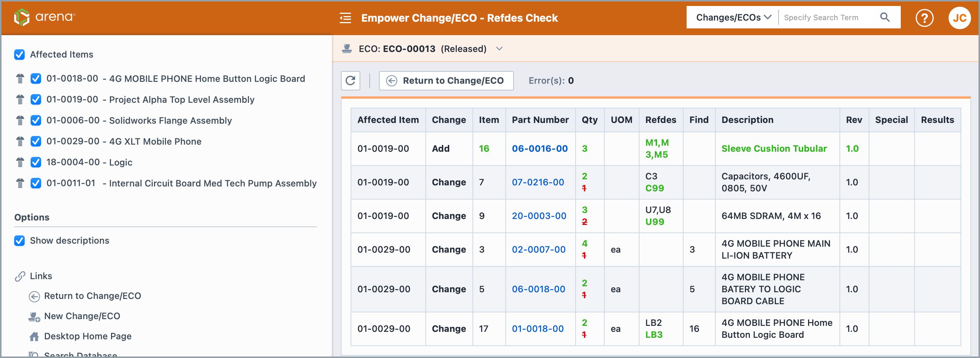Uncheck 01-0011-01 Internal Circuit Board item

coord(36,183)
